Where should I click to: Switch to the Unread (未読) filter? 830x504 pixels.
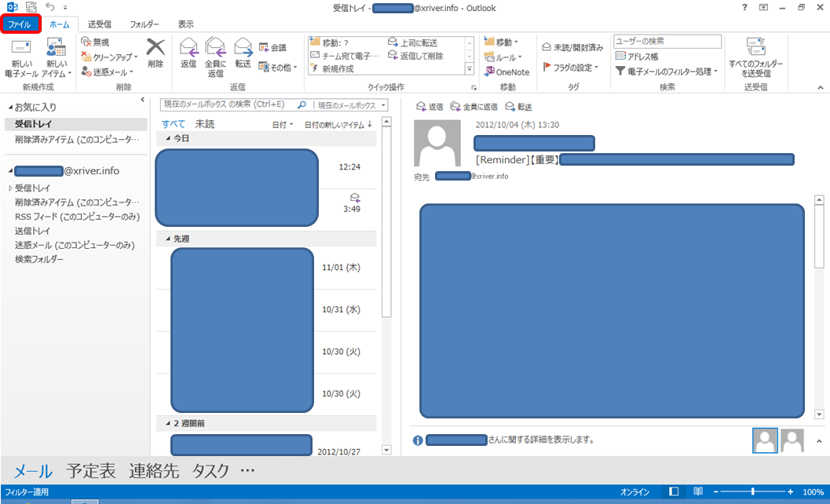(204, 124)
